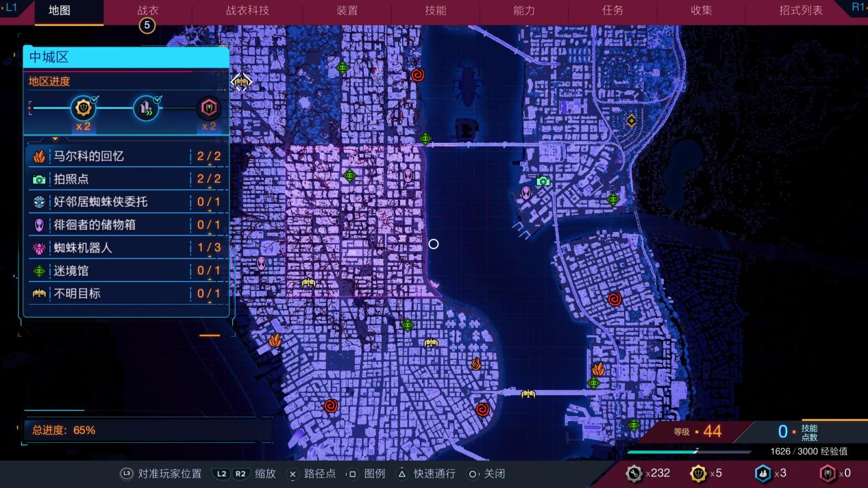Select the Prowler mask left of the highlighted district
868x488 pixels.
point(261,263)
